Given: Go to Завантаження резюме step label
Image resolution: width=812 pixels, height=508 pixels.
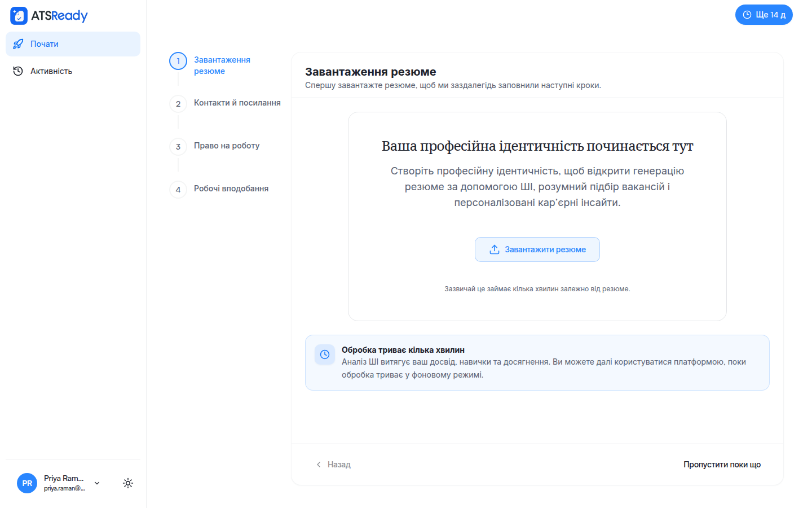Looking at the screenshot, I should 222,65.
